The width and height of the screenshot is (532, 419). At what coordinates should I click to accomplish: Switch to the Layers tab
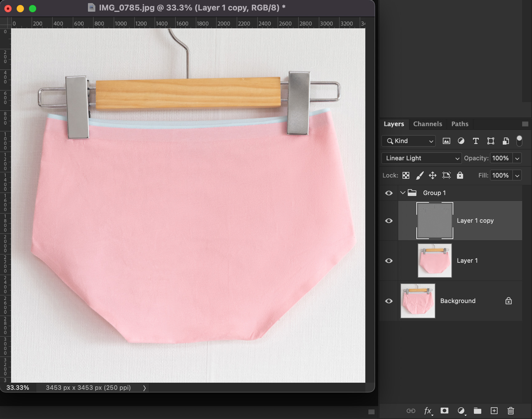pos(394,124)
